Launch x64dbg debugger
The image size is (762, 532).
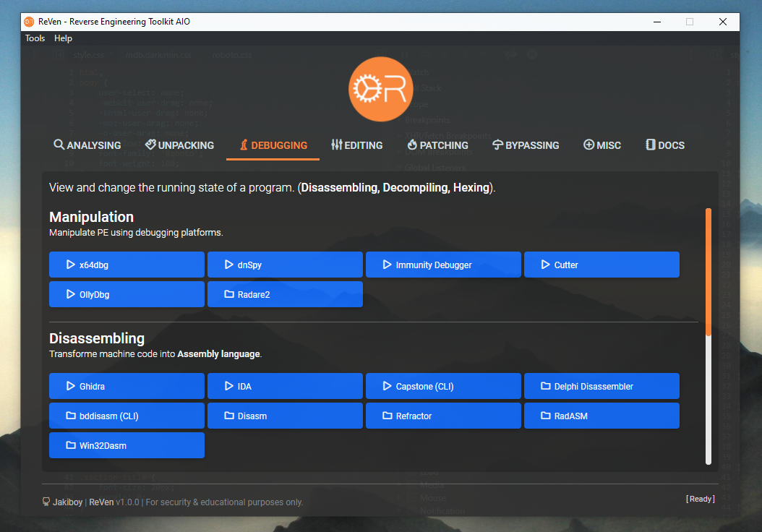(127, 265)
